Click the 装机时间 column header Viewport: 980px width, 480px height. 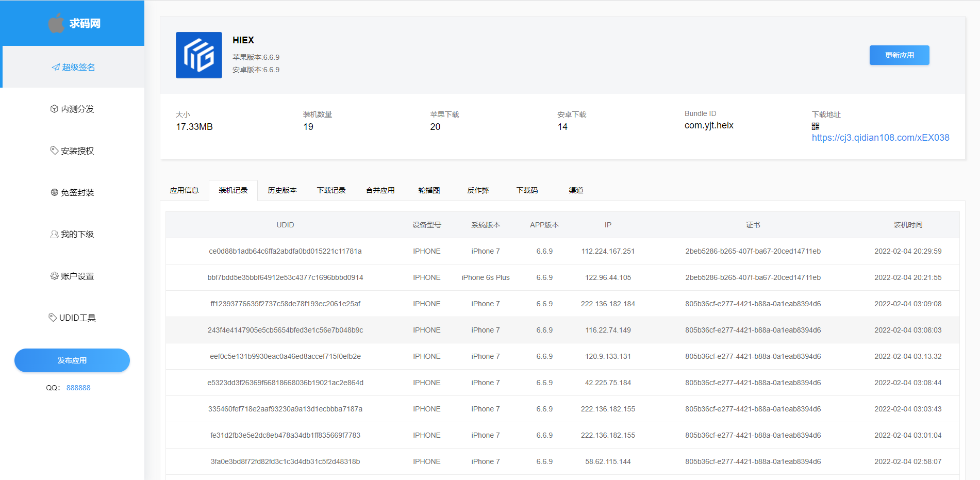(x=908, y=225)
